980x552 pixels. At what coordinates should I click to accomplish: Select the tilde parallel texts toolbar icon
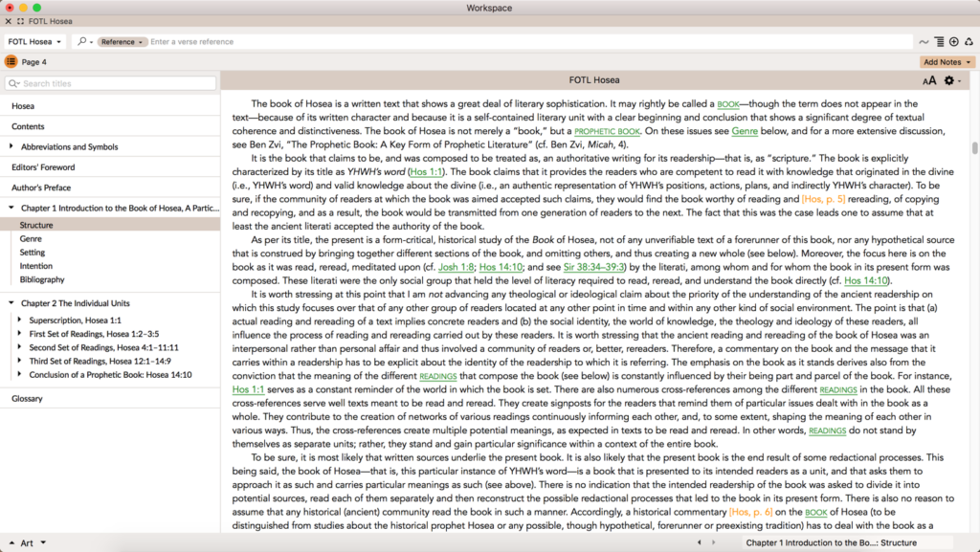pos(924,41)
